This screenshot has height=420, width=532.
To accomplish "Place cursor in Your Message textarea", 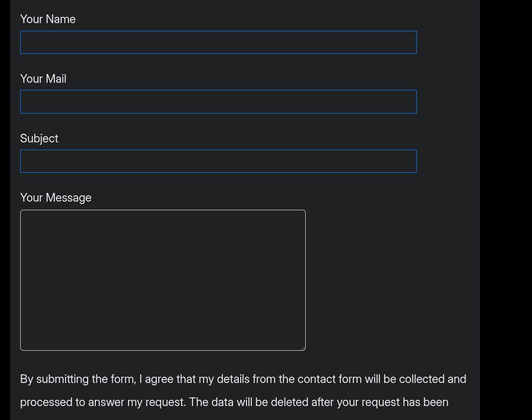I will point(163,280).
